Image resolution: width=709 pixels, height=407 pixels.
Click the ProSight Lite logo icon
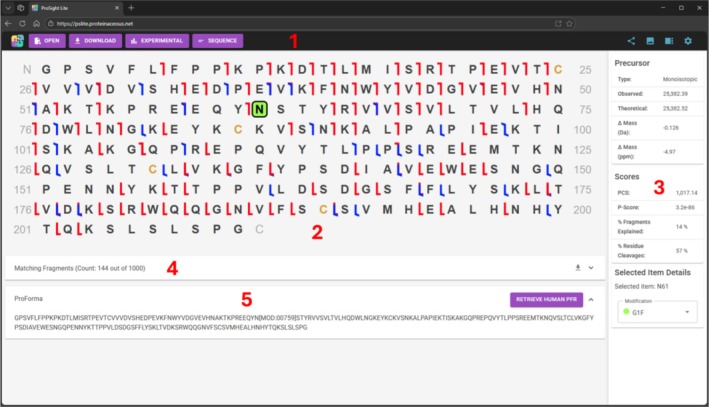coord(17,41)
